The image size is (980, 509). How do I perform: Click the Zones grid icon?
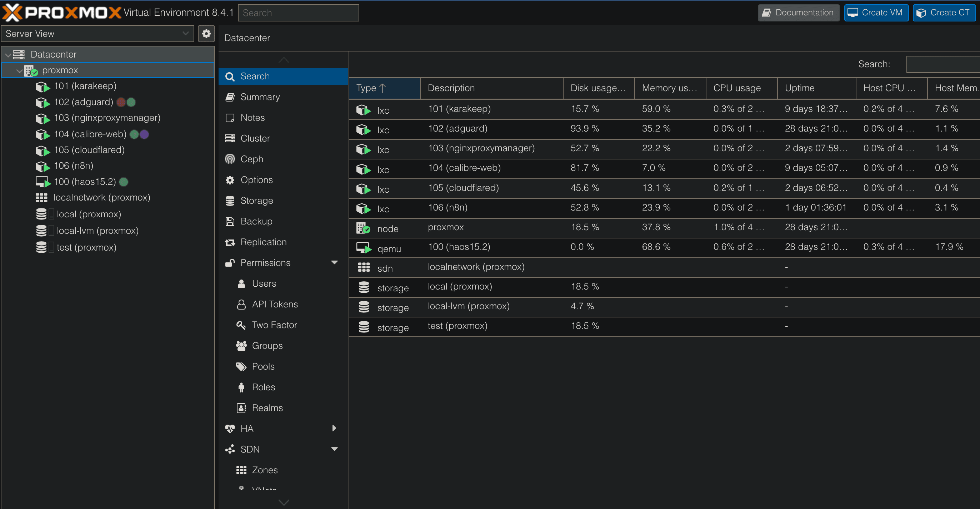[241, 470]
